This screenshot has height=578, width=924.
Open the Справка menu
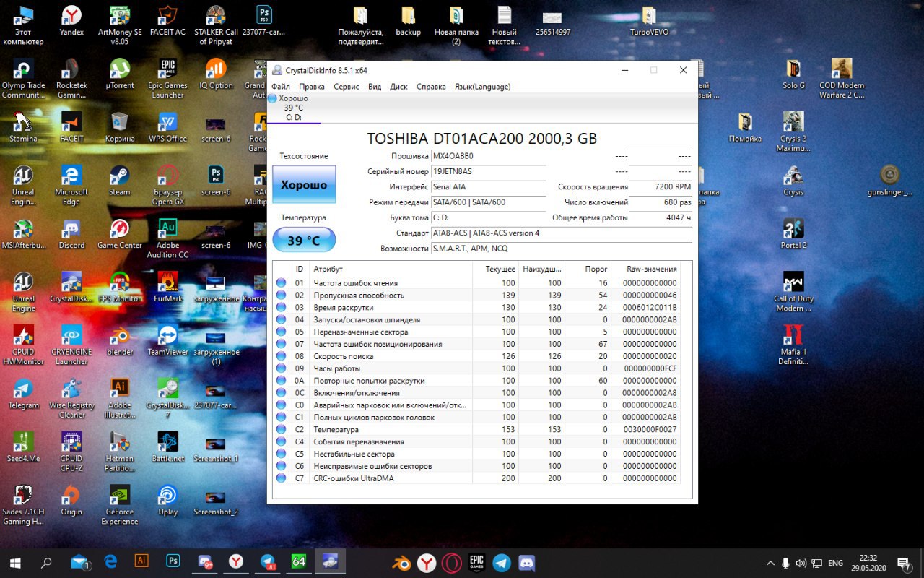pos(431,86)
